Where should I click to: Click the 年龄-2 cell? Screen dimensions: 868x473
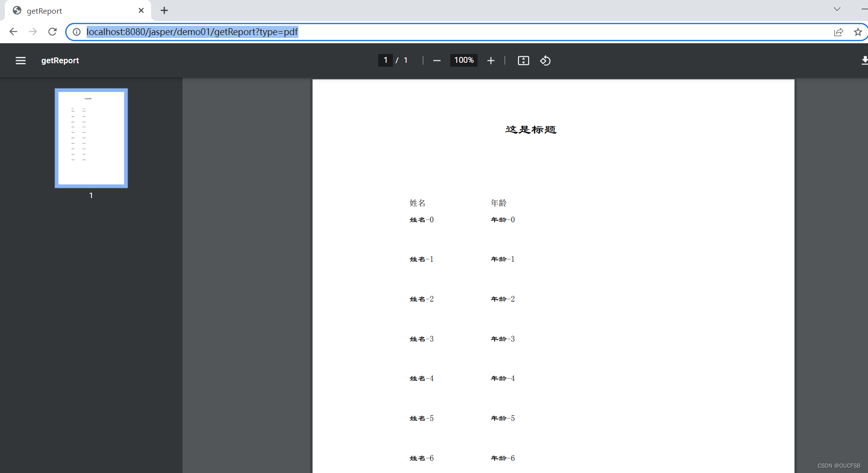coord(503,299)
